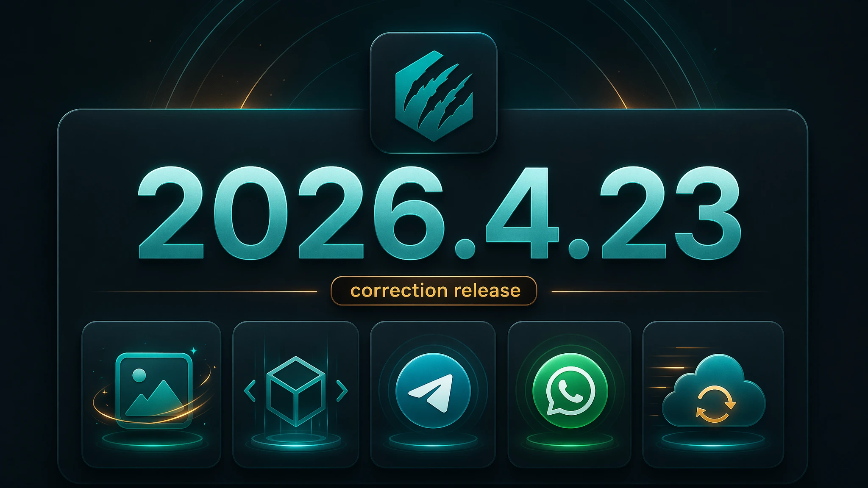Click the gold divider line left of badge
The width and height of the screenshot is (868, 488).
point(205,291)
